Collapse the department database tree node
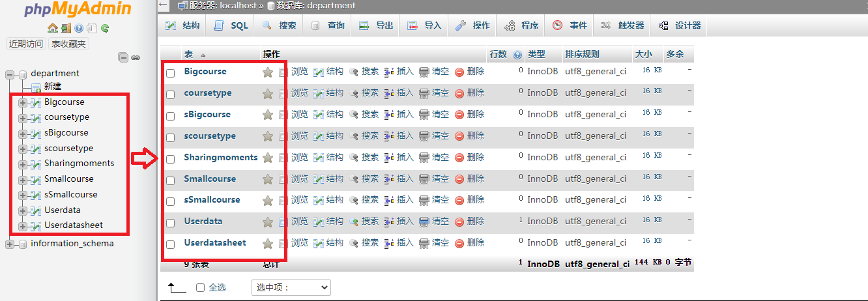The height and width of the screenshot is (301, 868). click(9, 74)
